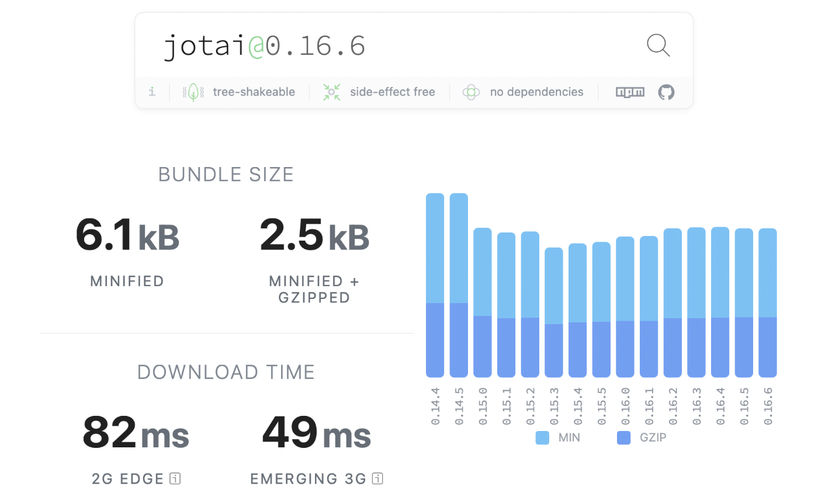Viewport: 818px width, 504px height.
Task: Select the 0.16.4 version bar
Action: click(x=720, y=302)
